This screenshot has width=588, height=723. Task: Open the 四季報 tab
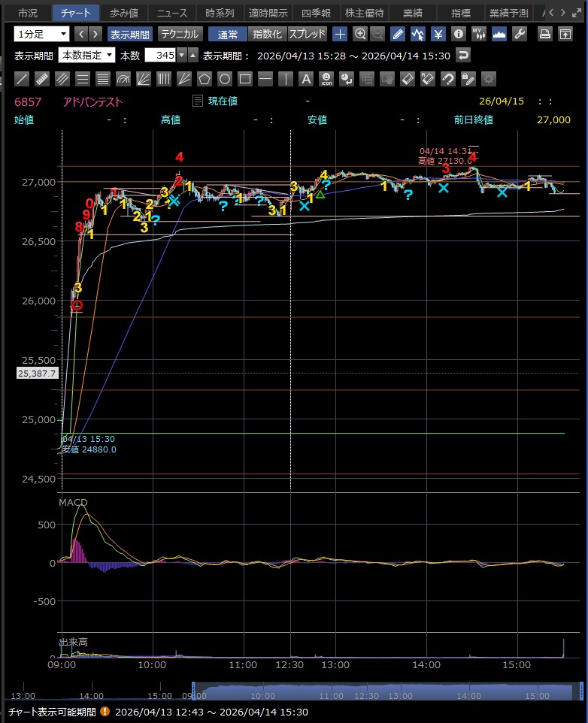(x=316, y=13)
